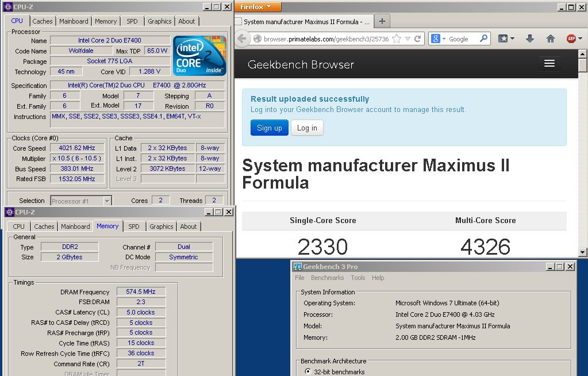Screen dimensions: 588x376
Task: Click search magnifier icon
Action: point(484,39)
